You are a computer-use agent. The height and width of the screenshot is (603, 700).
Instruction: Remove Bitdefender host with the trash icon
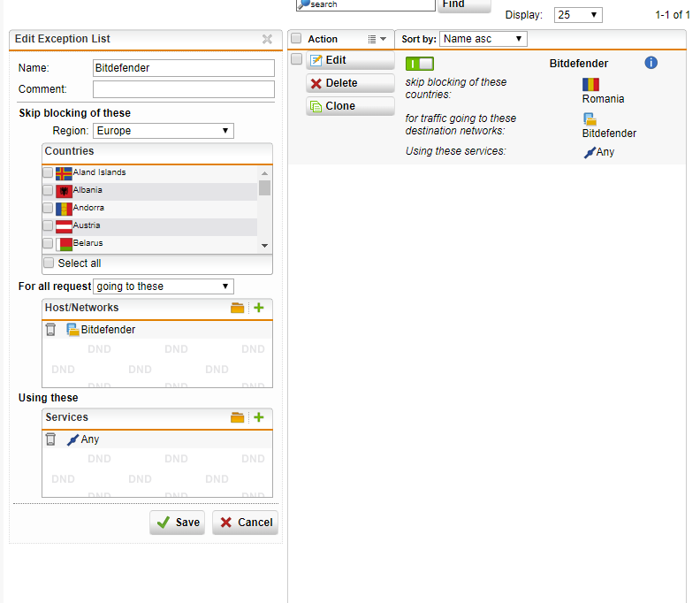[51, 330]
